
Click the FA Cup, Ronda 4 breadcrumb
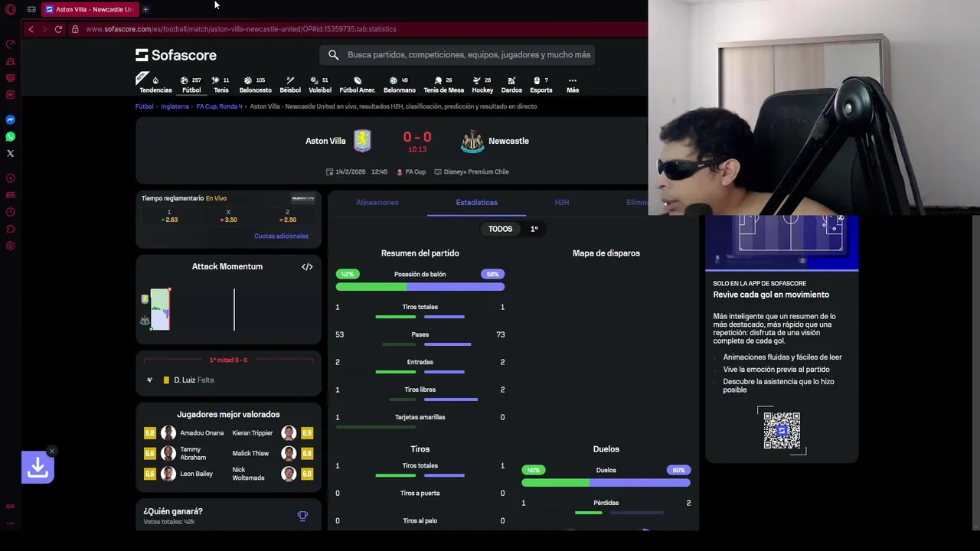tap(219, 106)
